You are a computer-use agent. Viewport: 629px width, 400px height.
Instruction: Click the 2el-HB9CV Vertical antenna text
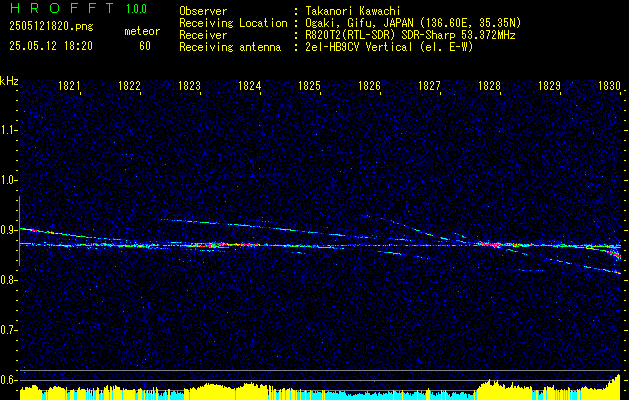pos(389,47)
